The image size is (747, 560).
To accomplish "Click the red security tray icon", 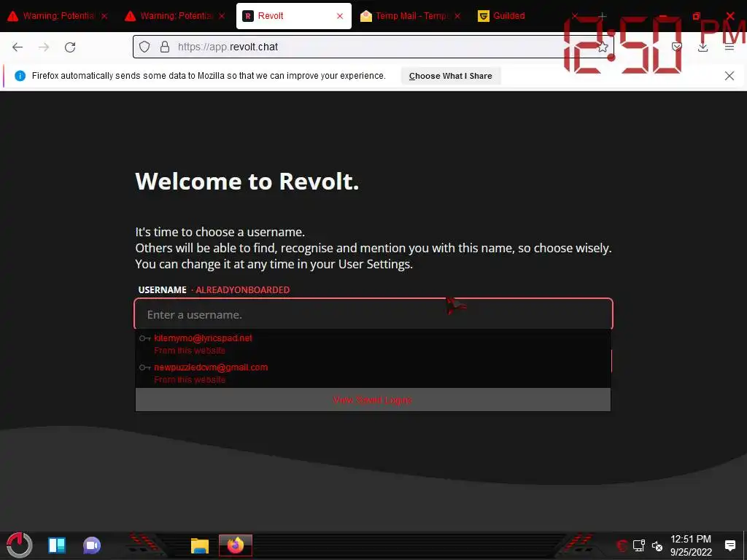I will point(622,545).
